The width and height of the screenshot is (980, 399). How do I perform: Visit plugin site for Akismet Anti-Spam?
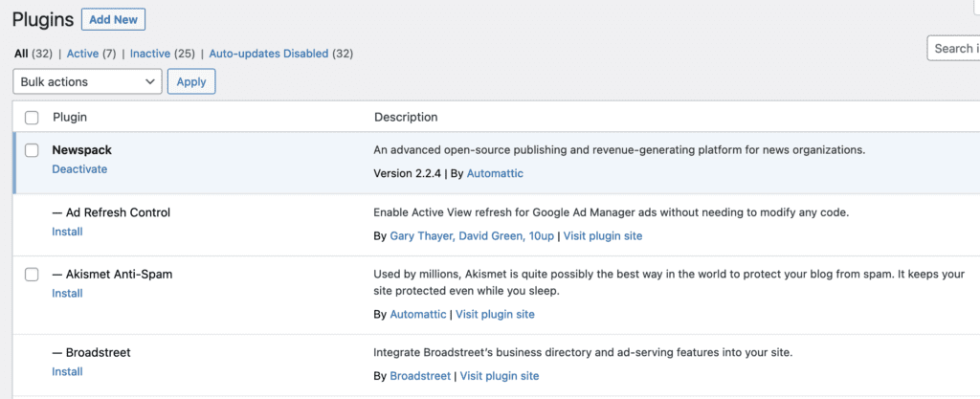point(495,314)
